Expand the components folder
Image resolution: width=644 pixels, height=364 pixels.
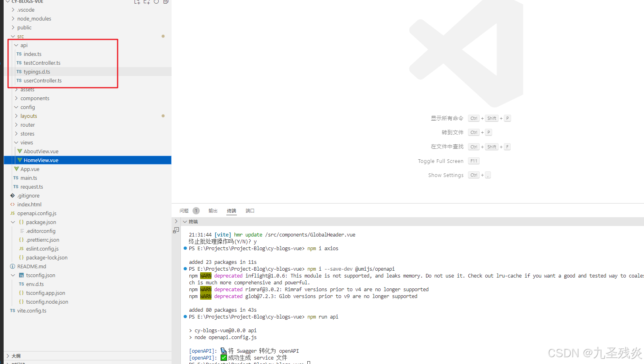16,98
